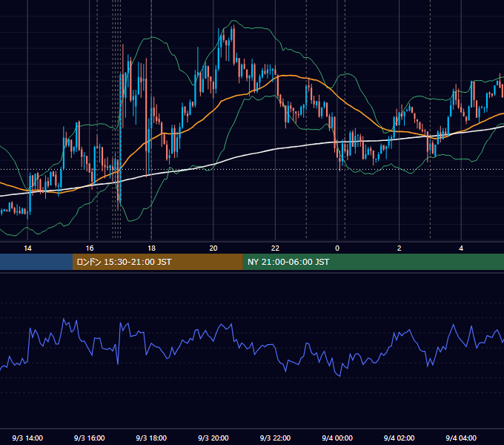Click the 0 hour axis label
Screen dimensions: 504x445
point(337,248)
